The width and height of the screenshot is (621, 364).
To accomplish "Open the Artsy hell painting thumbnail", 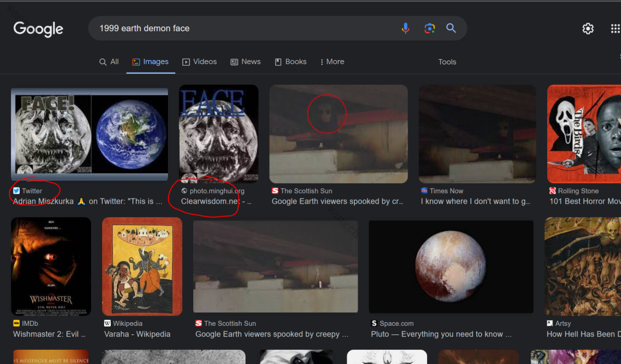I will click(583, 266).
